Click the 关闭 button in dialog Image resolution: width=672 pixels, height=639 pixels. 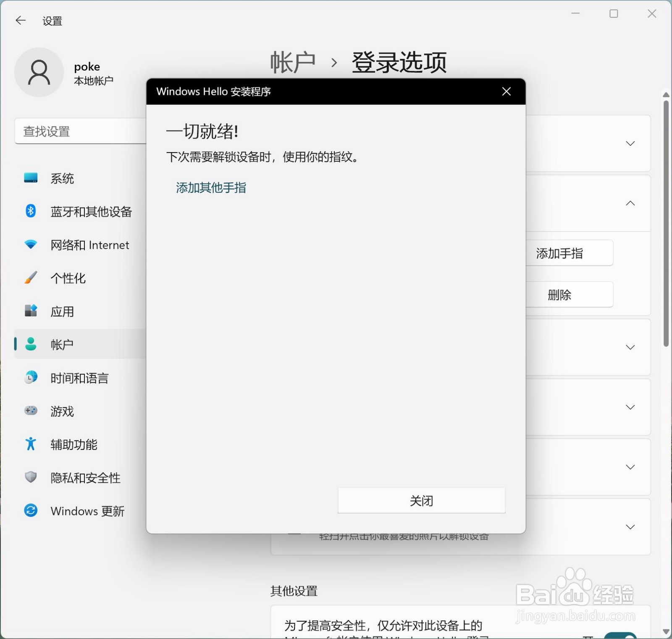tap(421, 500)
